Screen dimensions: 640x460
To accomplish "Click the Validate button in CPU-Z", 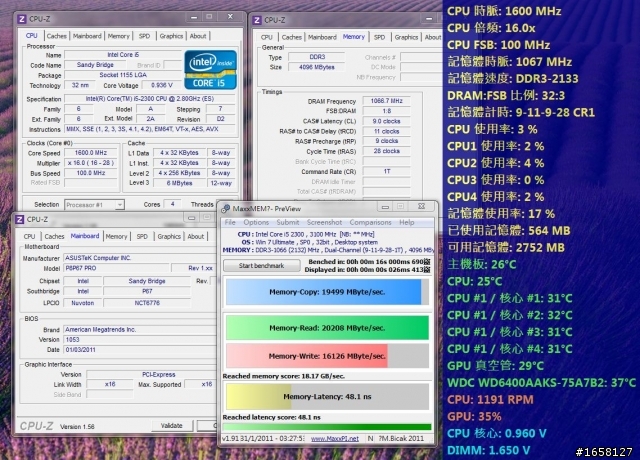I will pos(171,425).
